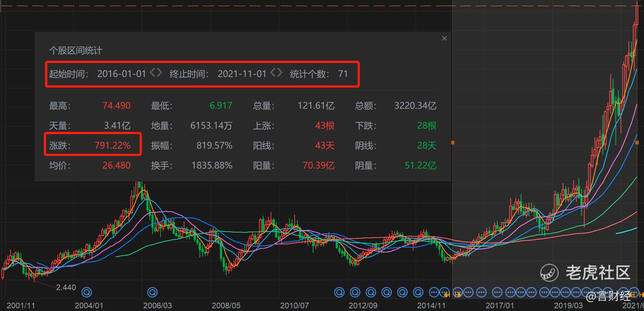Click the 总额 value 3220.34亿
This screenshot has width=644, height=311.
[x=415, y=105]
